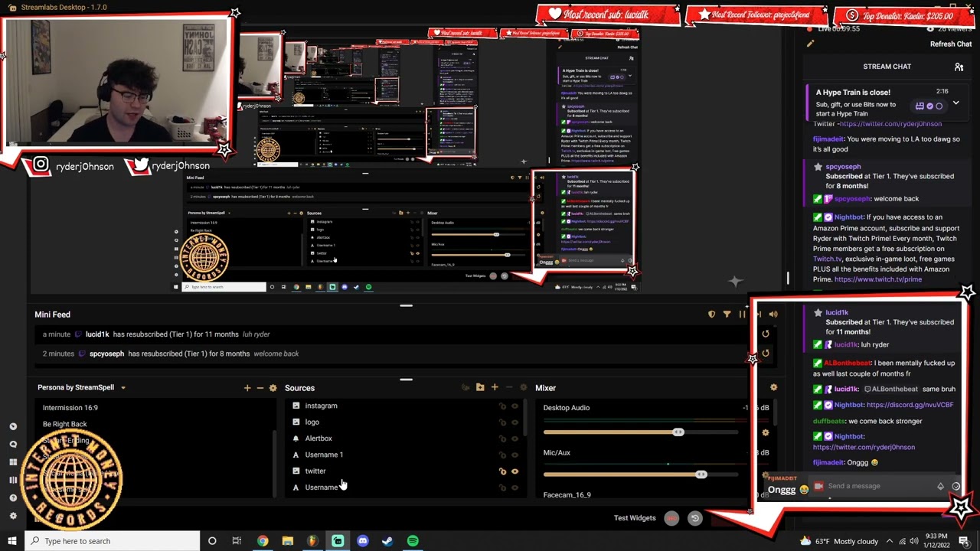The image size is (980, 551).
Task: Remove the selected scene with minus icon
Action: click(260, 388)
